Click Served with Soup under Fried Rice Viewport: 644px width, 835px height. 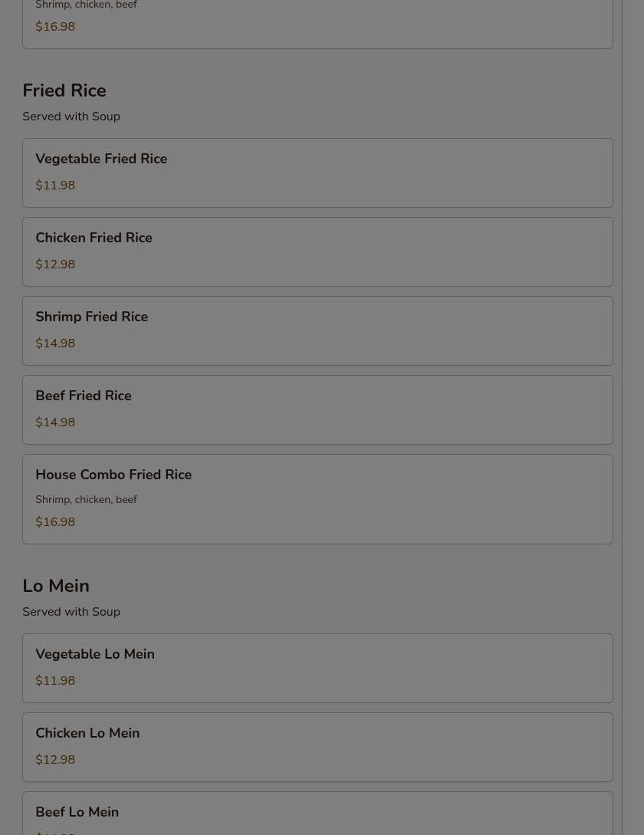tap(71, 117)
